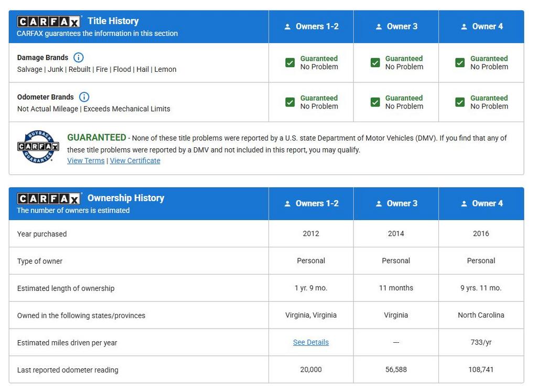Screen dimensions: 537x392
Task: Click Owner 4 last odometer reading 108,741
Action: (480, 369)
